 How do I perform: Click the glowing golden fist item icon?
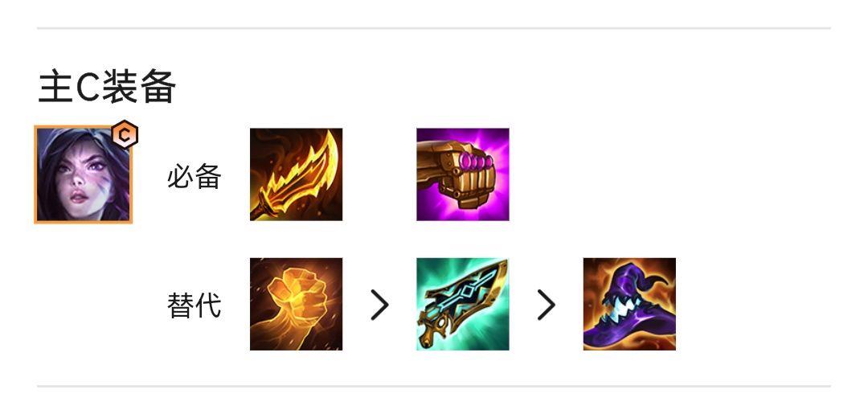pos(296,304)
